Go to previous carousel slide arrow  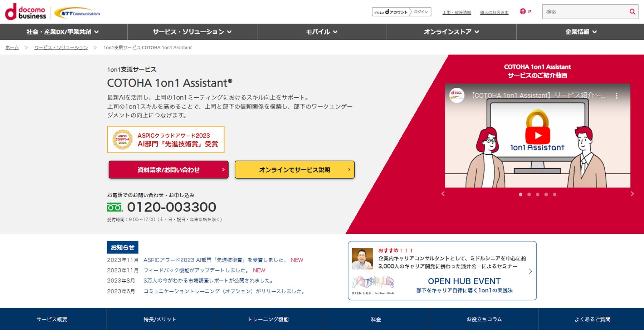(443, 194)
